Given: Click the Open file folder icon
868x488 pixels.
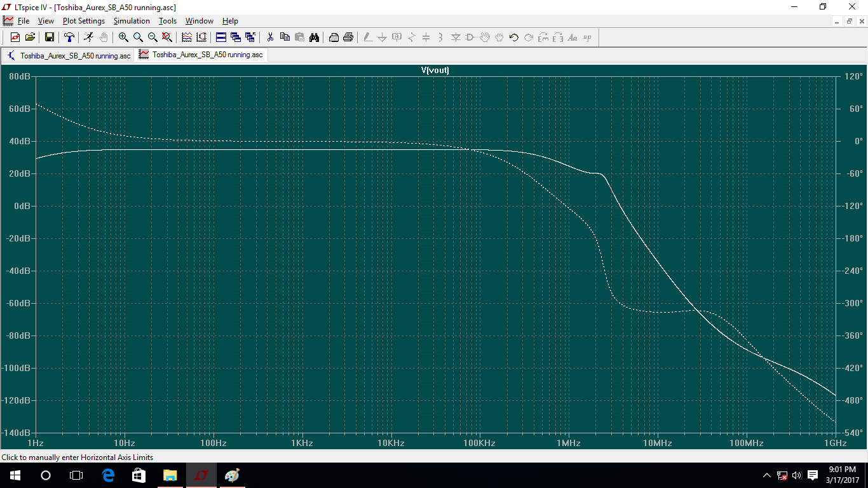Looking at the screenshot, I should tap(31, 37).
